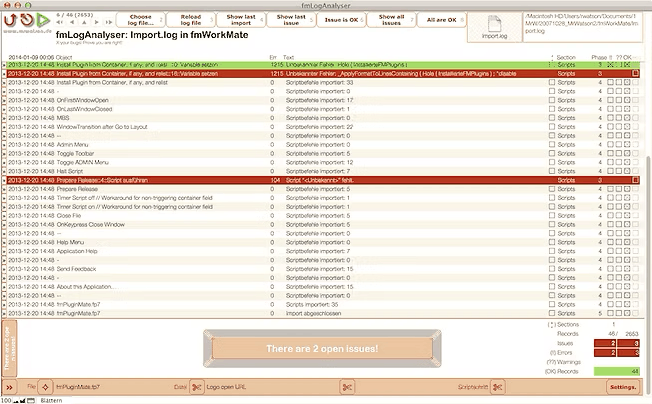Go to next record navigation arrow
This screenshot has height=404, width=652.
tap(96, 22)
